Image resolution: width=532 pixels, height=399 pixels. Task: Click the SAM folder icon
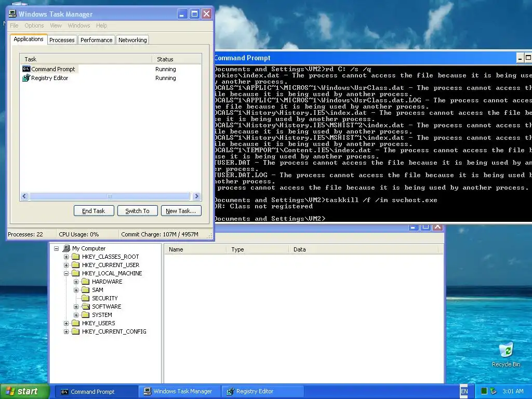86,290
